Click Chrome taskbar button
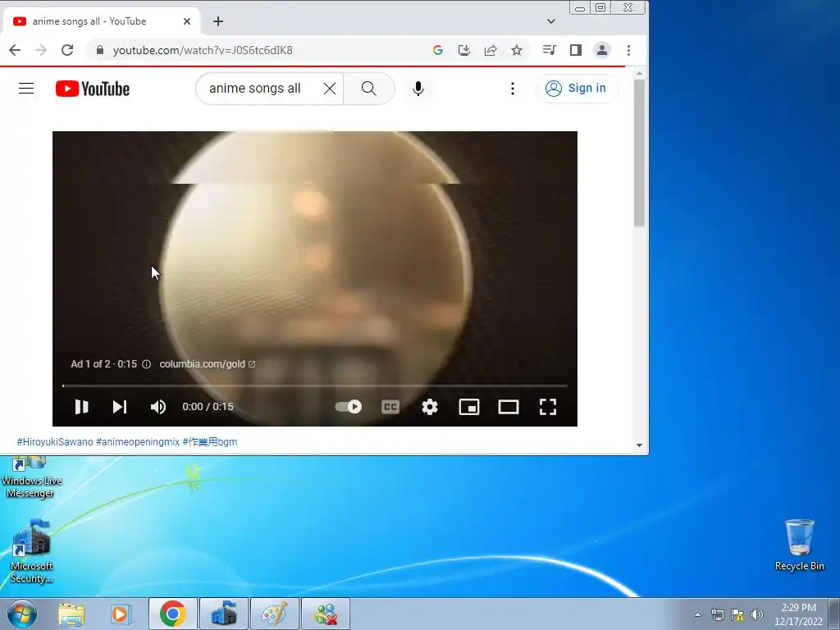 tap(172, 614)
